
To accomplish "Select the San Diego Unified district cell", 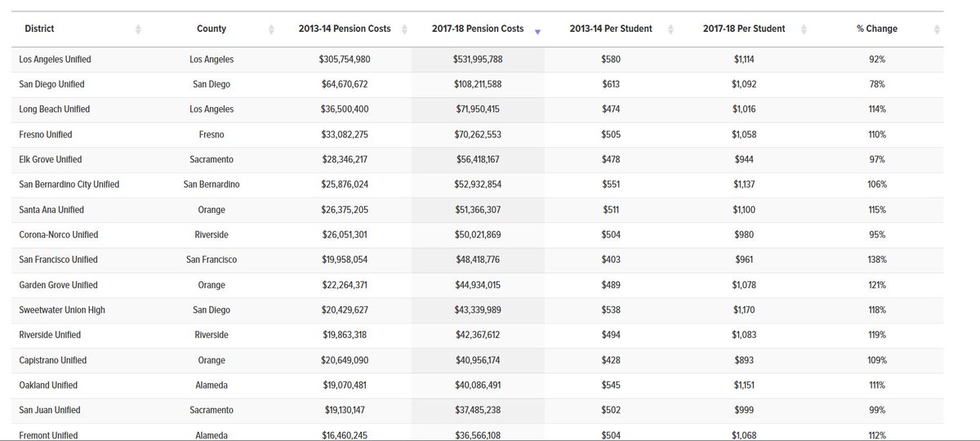I will pyautogui.click(x=51, y=84).
